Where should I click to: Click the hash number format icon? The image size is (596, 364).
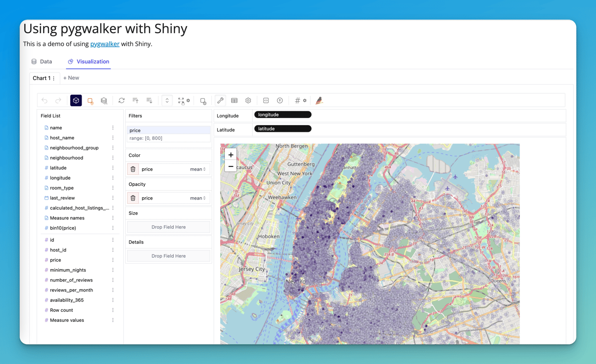[x=298, y=100]
